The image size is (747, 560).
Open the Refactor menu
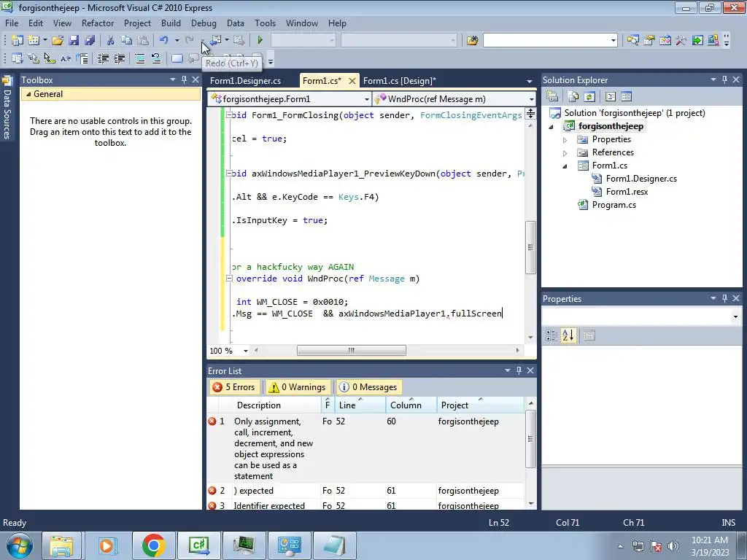coord(98,23)
